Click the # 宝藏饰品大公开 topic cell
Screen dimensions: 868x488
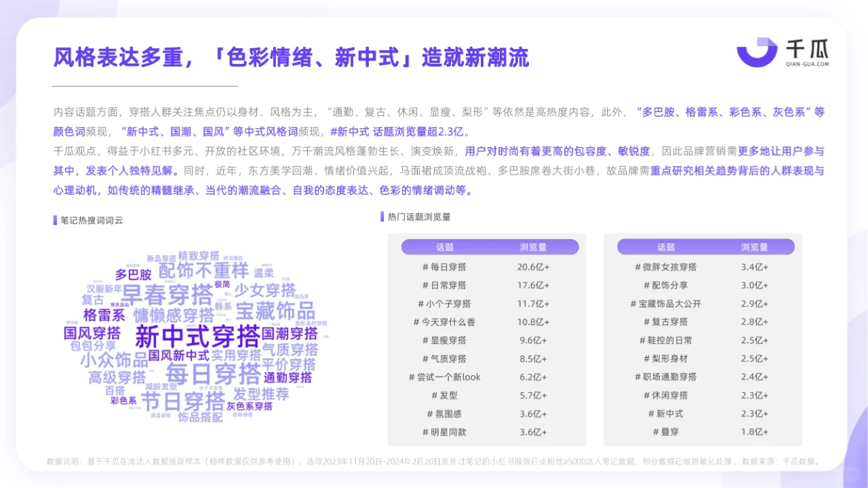[x=665, y=303]
